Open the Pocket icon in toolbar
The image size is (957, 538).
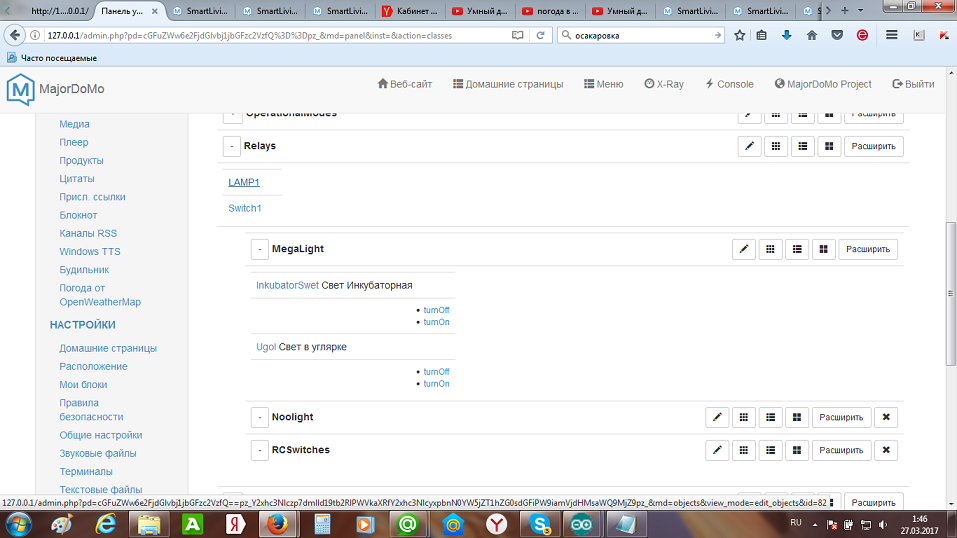coord(837,35)
